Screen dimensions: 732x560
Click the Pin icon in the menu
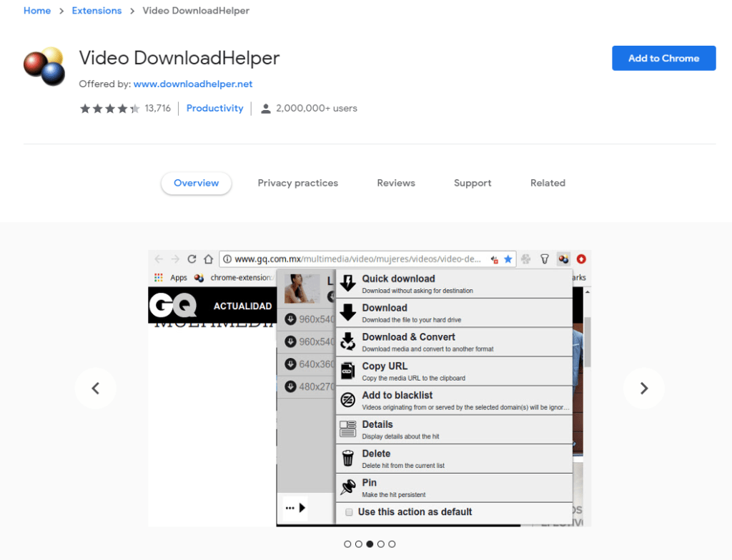(348, 487)
